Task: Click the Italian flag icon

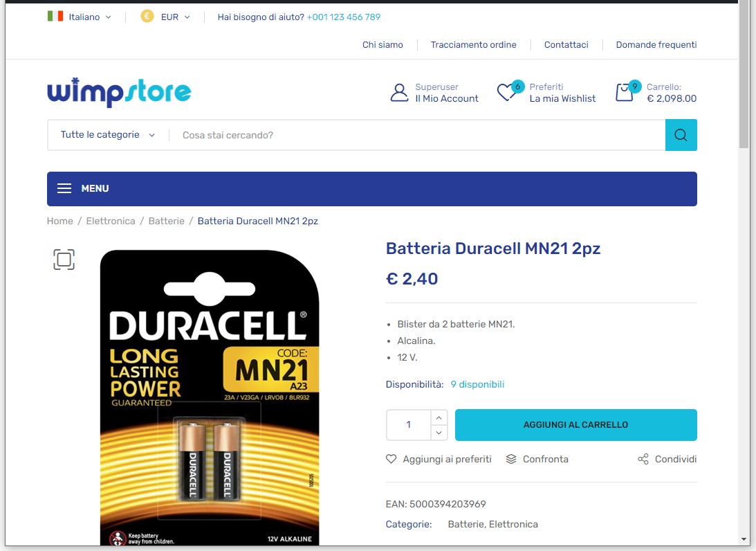Action: [55, 17]
